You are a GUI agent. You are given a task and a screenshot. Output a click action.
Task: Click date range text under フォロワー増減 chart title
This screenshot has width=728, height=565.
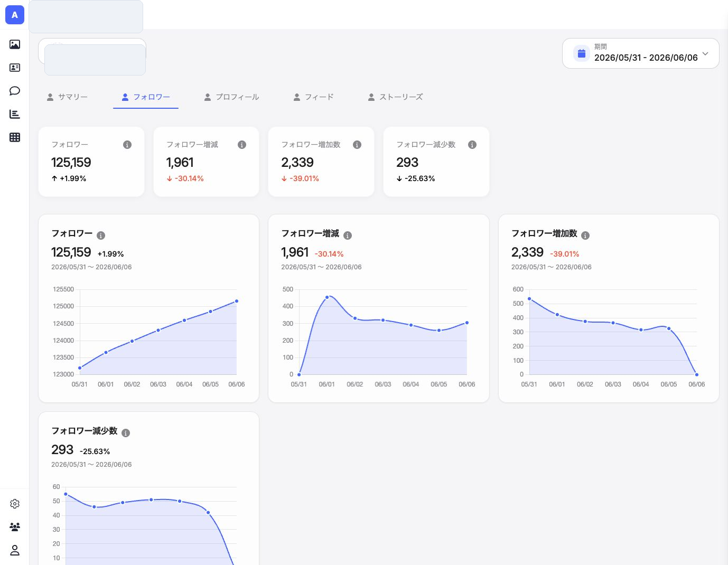[x=321, y=267]
